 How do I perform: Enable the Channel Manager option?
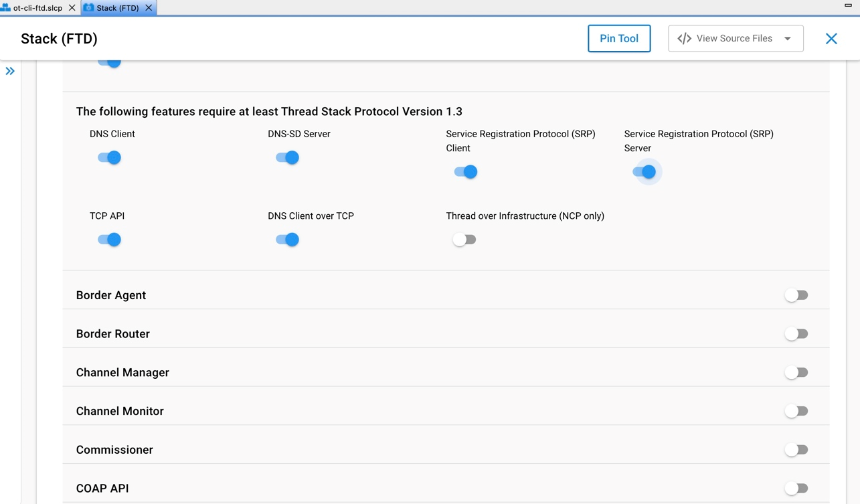click(x=796, y=373)
